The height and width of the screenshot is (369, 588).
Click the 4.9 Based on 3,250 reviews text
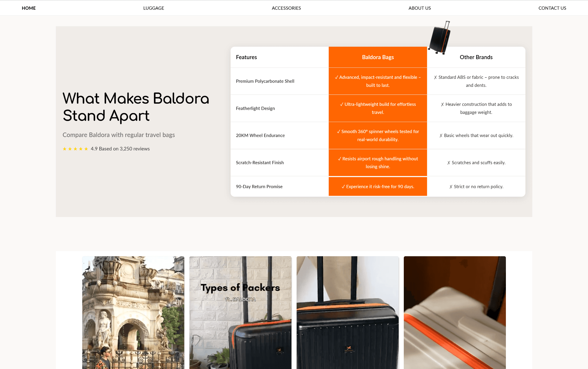[x=120, y=149]
